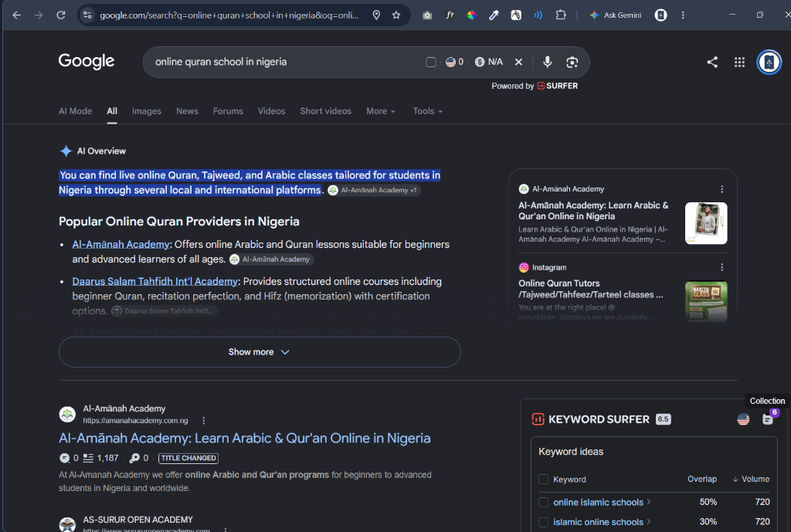Click the location pin icon in address bar
Screen dimensions: 791x532
(376, 15)
